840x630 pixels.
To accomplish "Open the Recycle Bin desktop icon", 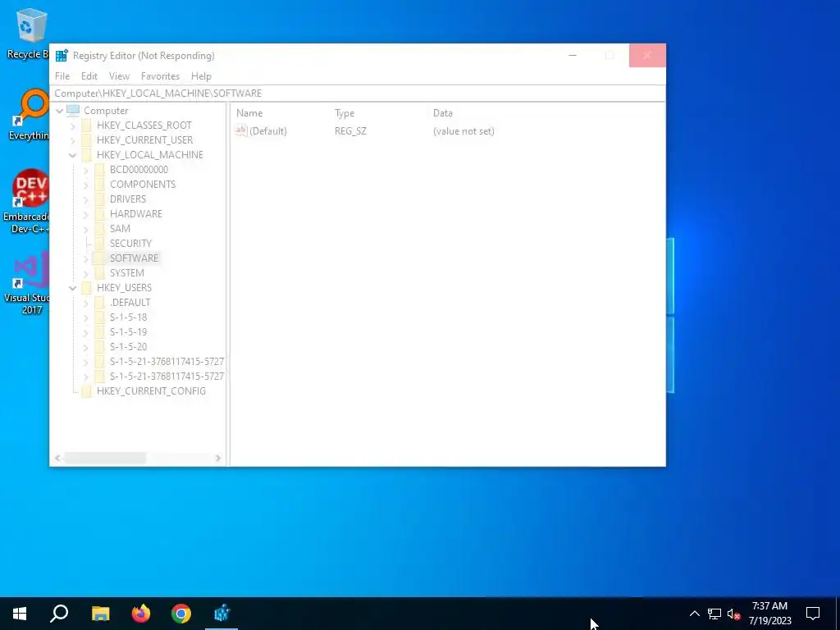I will click(28, 33).
